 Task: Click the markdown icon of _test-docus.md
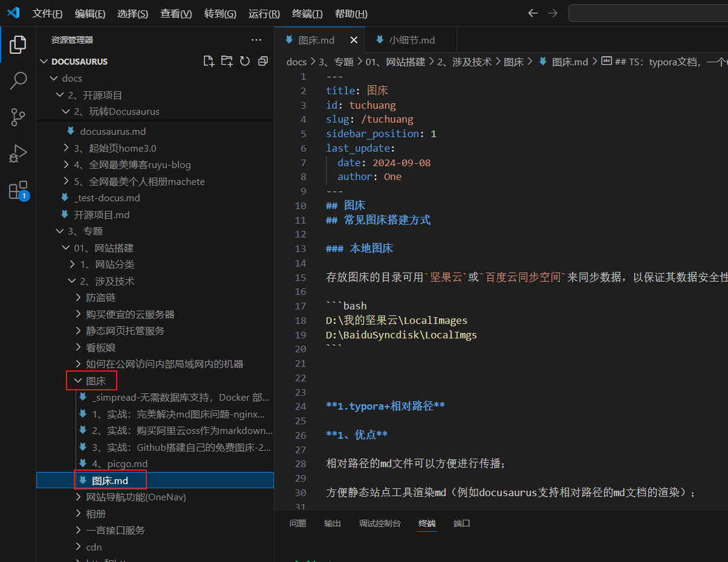pos(65,198)
